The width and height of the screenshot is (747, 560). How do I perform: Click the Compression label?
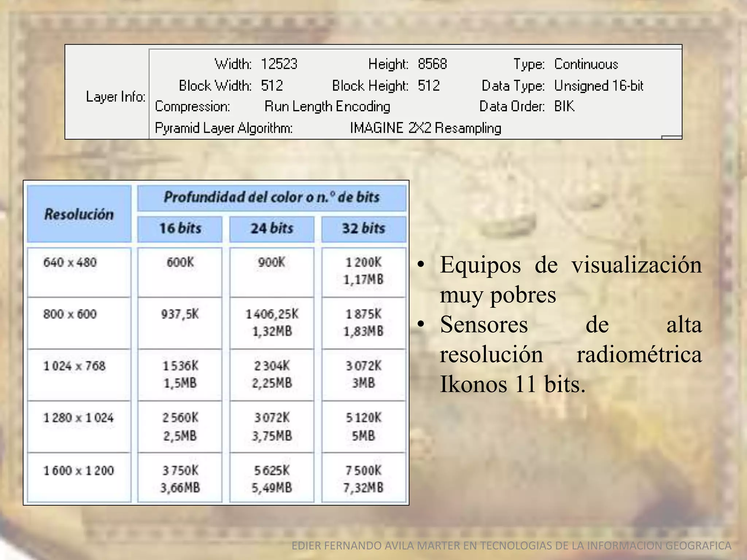click(x=192, y=106)
